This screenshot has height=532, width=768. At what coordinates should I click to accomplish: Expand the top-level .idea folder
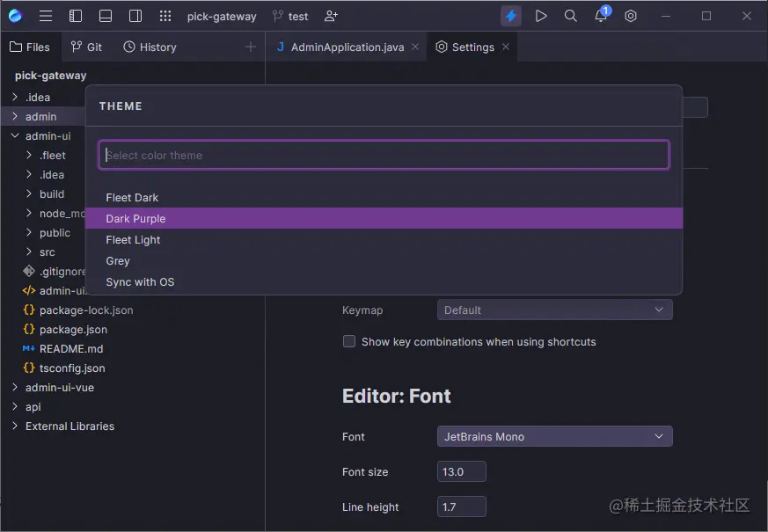coord(15,97)
